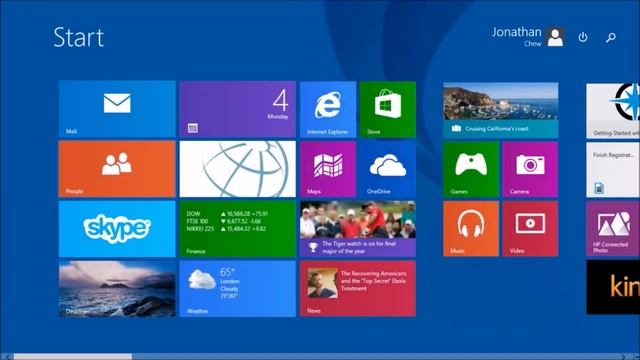Open the Music tile
Image resolution: width=640 pixels, height=360 pixels.
click(471, 229)
